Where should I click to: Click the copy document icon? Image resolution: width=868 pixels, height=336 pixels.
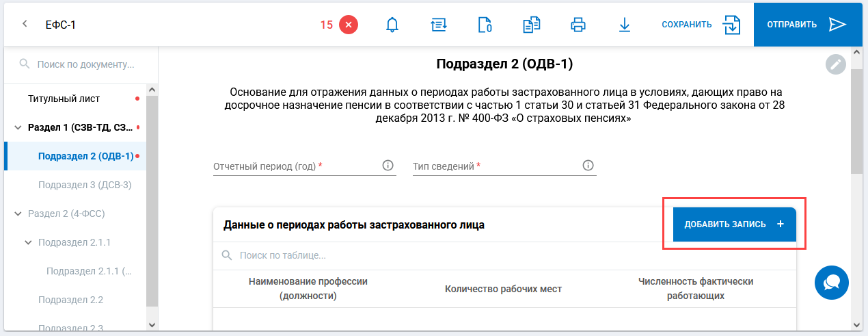coord(531,25)
